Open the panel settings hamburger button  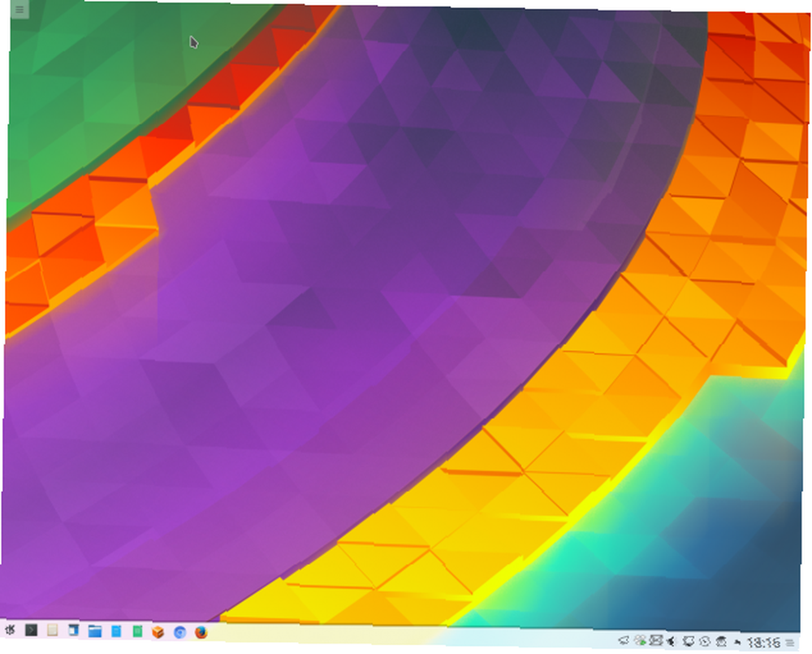coord(790,643)
